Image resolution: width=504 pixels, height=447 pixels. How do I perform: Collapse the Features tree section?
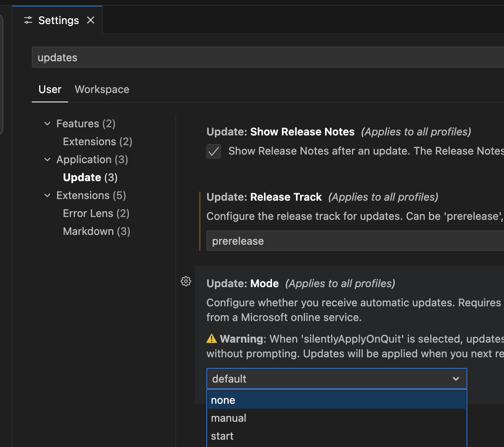47,124
